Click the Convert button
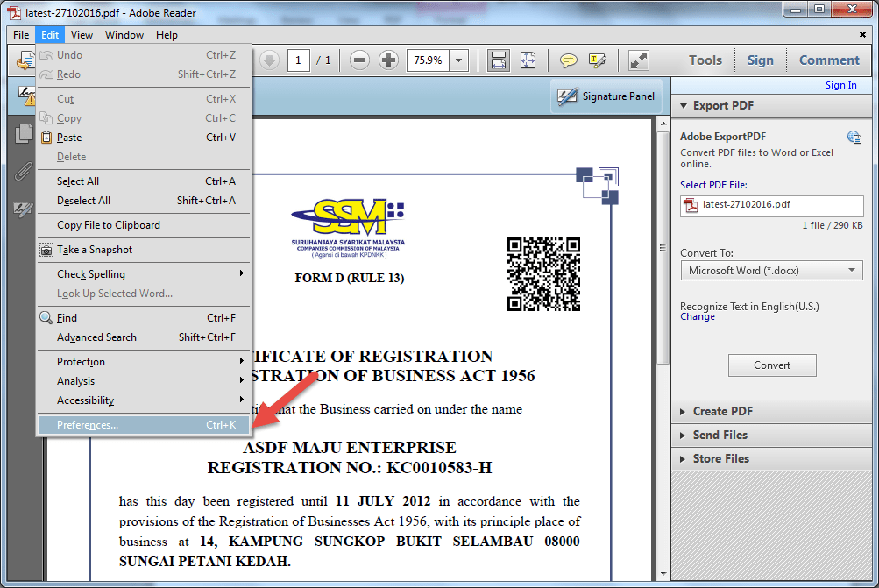The height and width of the screenshot is (588, 879). tap(771, 365)
